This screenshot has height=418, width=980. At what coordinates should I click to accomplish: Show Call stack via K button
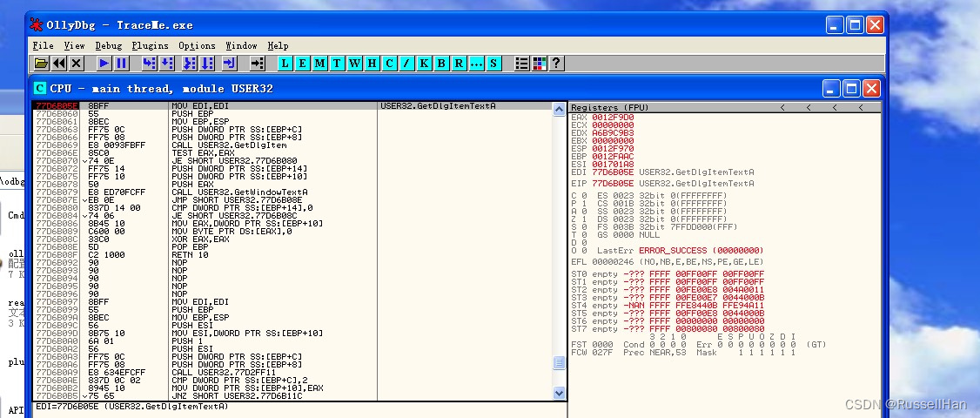pyautogui.click(x=425, y=64)
